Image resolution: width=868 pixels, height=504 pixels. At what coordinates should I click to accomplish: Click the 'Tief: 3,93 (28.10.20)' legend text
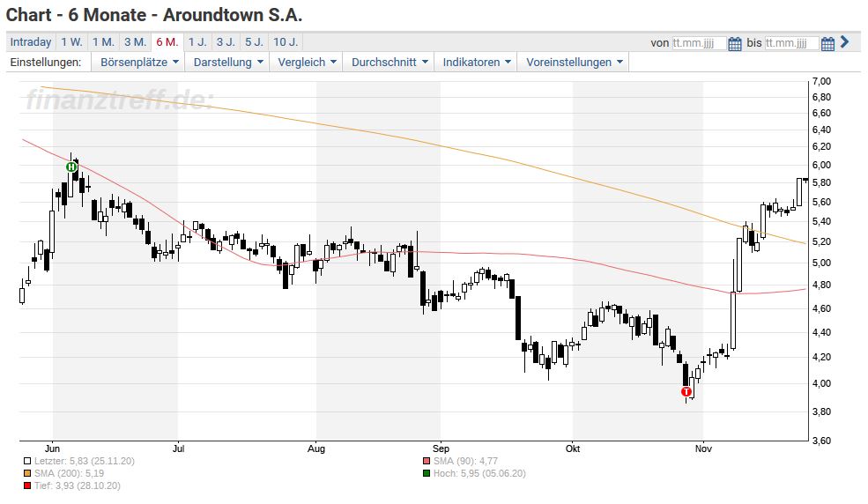click(x=77, y=485)
